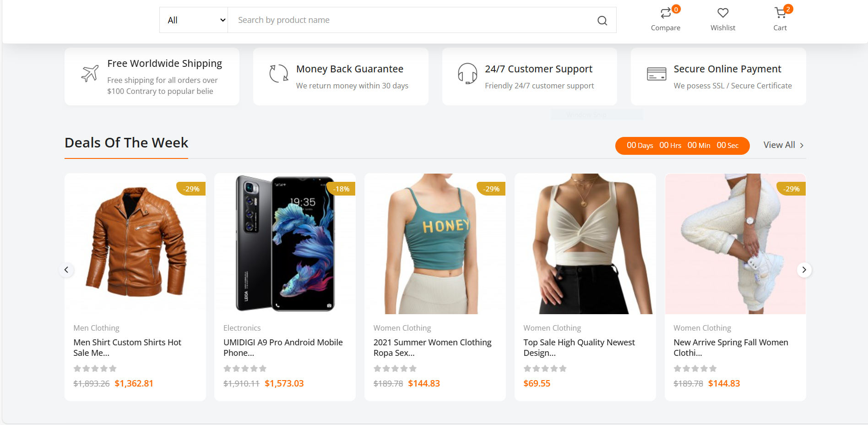Screen dimensions: 868x425
Task: Go to previous deals with left arrow
Action: pyautogui.click(x=66, y=270)
